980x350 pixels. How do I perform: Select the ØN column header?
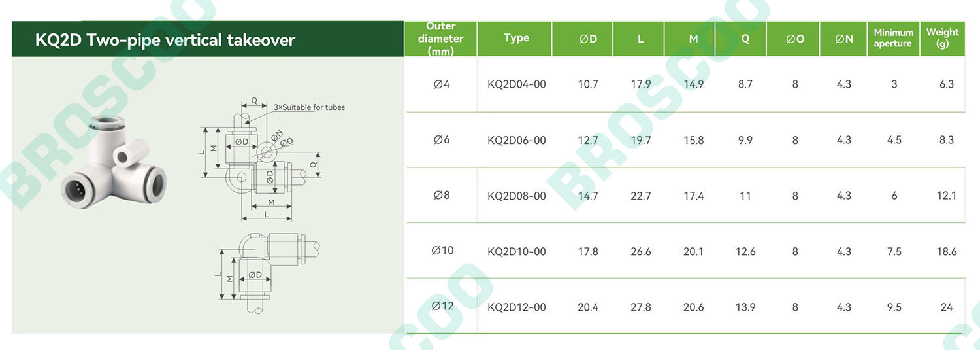point(844,39)
